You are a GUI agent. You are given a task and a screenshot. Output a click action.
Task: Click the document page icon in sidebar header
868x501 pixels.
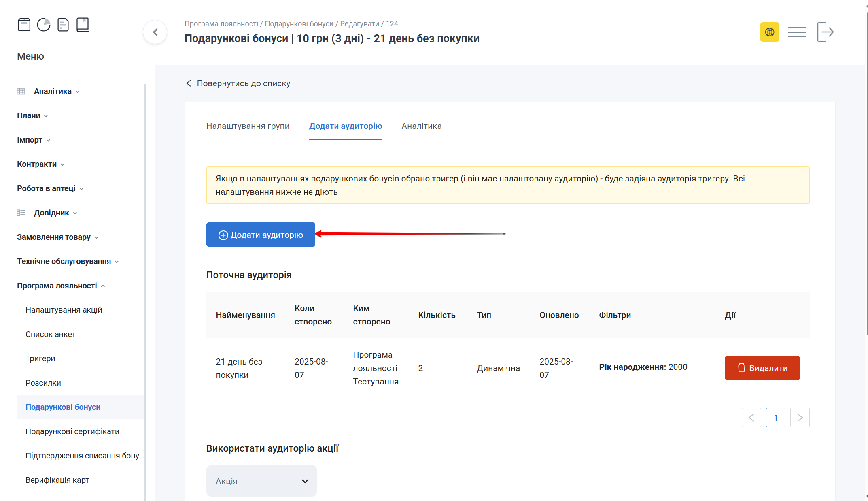63,25
